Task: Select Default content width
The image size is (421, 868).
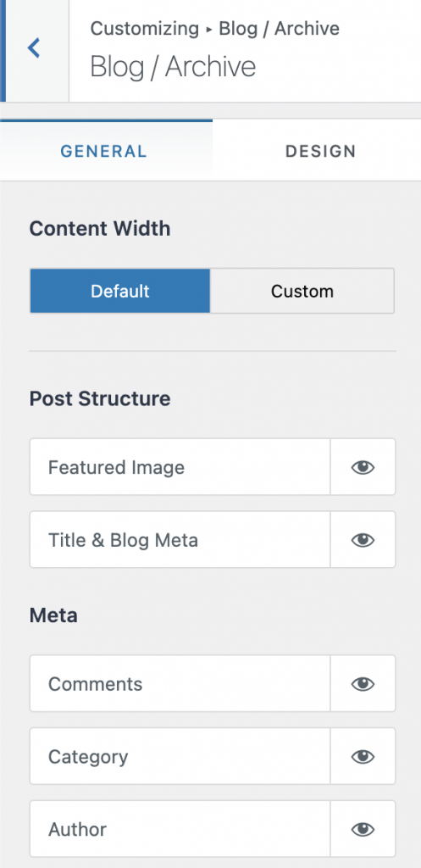Action: point(120,292)
